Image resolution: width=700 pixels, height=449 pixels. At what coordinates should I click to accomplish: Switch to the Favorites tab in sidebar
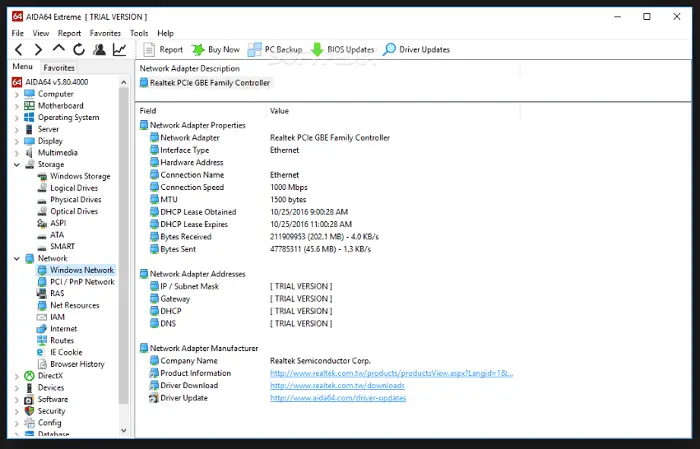point(59,68)
